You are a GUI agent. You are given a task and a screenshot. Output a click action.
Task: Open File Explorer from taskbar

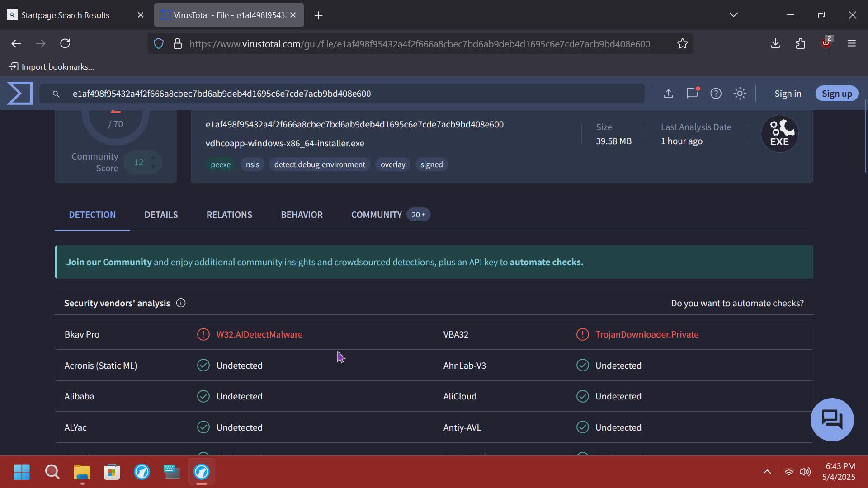[x=82, y=472]
